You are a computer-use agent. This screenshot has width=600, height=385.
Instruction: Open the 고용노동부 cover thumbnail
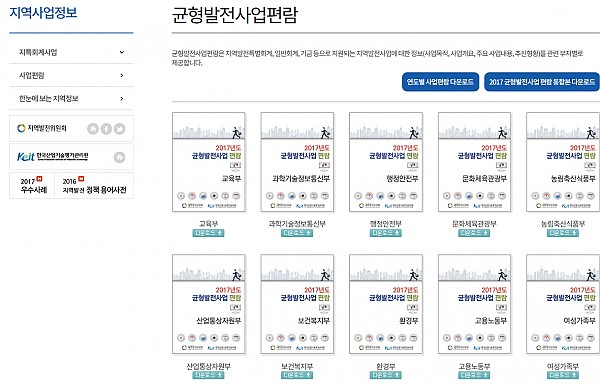tap(474, 304)
